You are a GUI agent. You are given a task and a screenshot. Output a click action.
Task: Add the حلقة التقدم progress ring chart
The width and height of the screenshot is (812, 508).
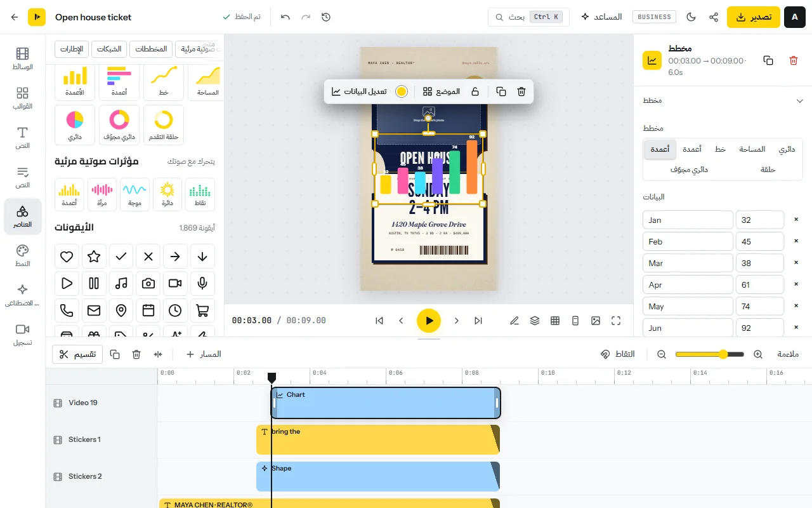click(x=164, y=124)
